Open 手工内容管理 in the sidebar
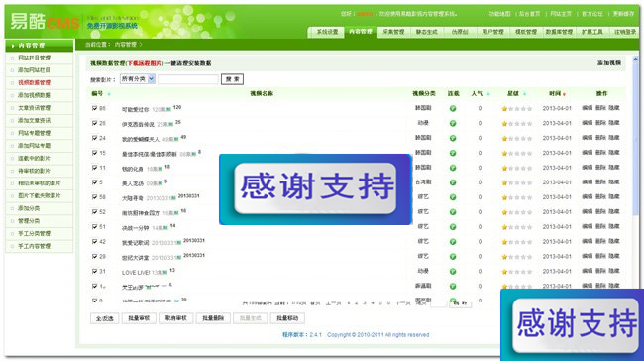Viewport: 644px width, 361px height. tap(34, 246)
